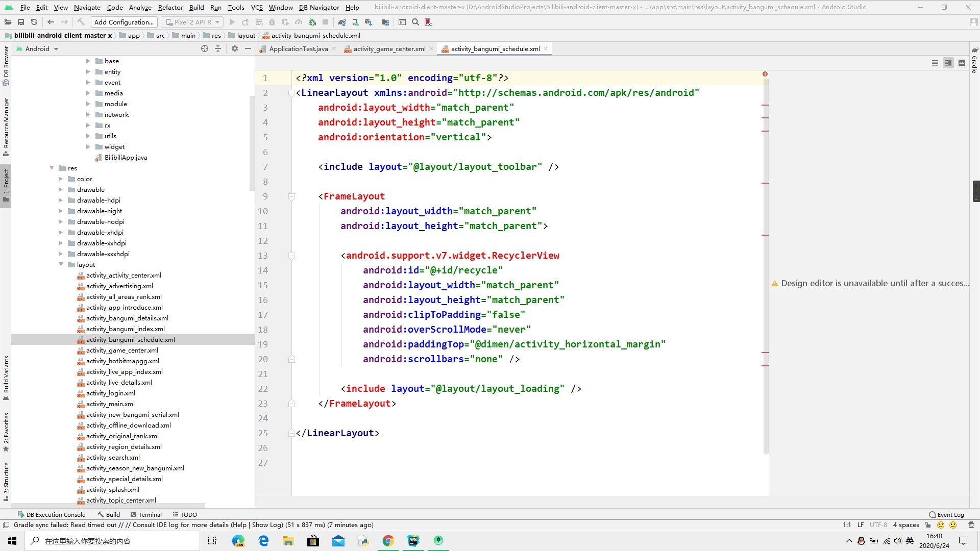Toggle the Build Variants side panel
This screenshot has height=551, width=980.
tap(6, 378)
